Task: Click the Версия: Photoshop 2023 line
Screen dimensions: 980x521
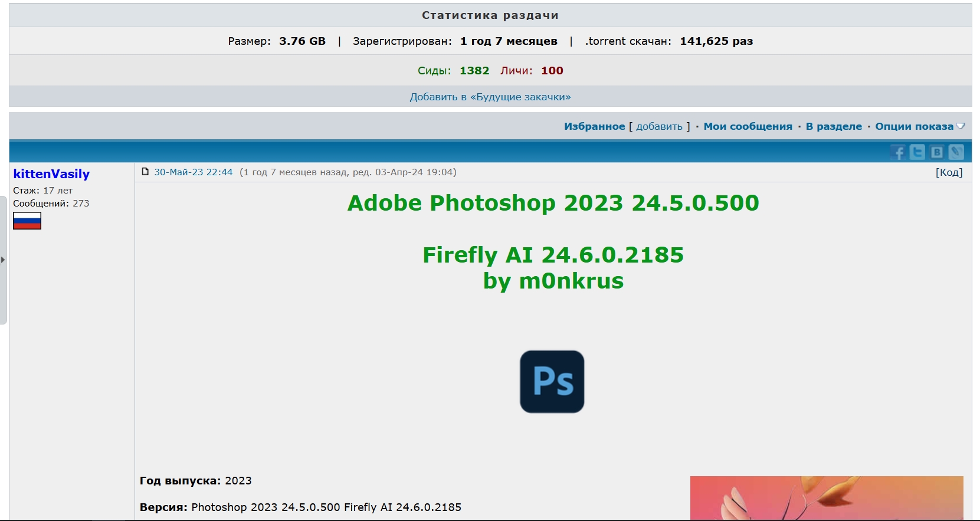Action: (x=300, y=507)
